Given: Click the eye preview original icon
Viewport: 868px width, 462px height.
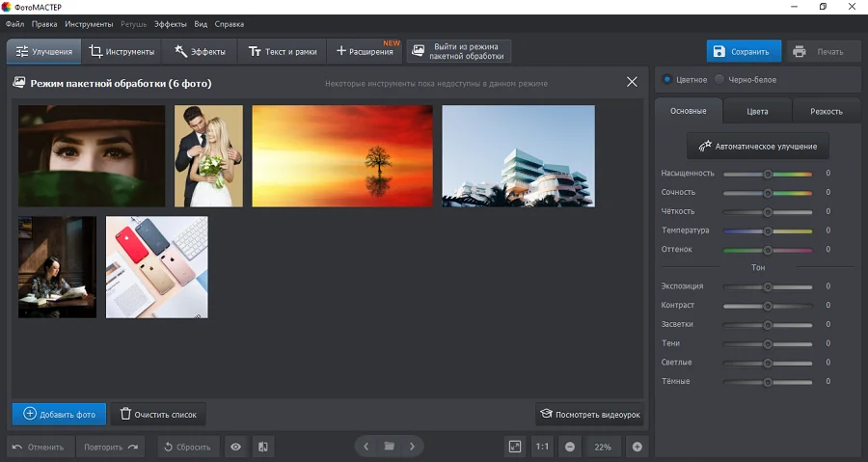Looking at the screenshot, I should tap(235, 447).
